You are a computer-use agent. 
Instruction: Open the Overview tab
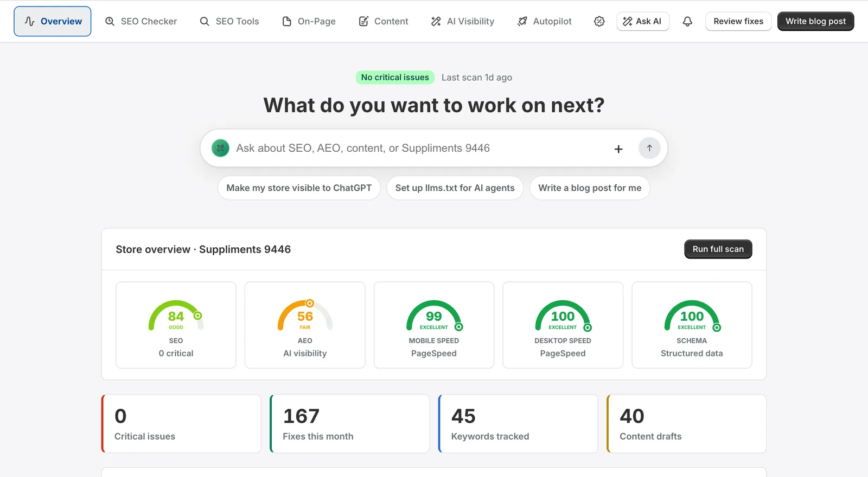tap(53, 21)
